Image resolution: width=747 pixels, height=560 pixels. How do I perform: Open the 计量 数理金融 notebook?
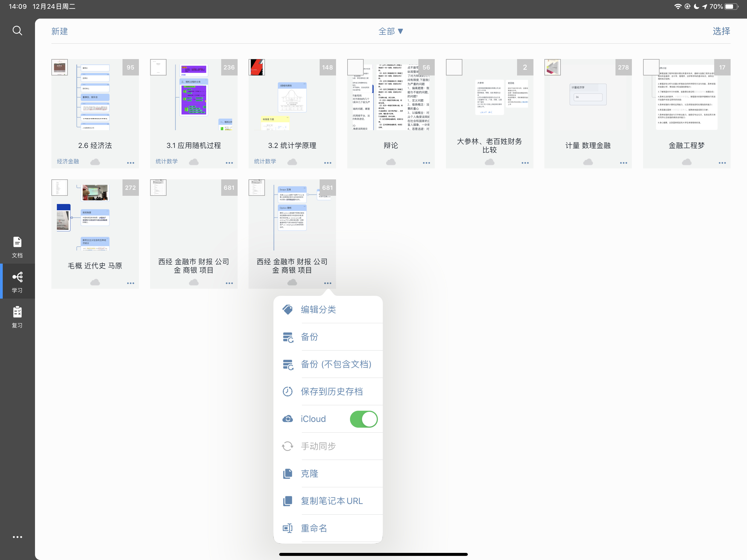[x=588, y=113]
